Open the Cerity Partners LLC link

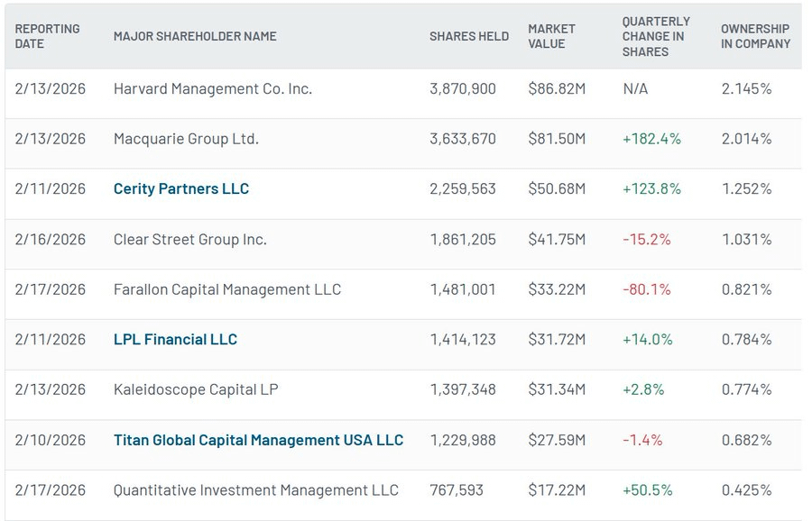[x=180, y=189]
